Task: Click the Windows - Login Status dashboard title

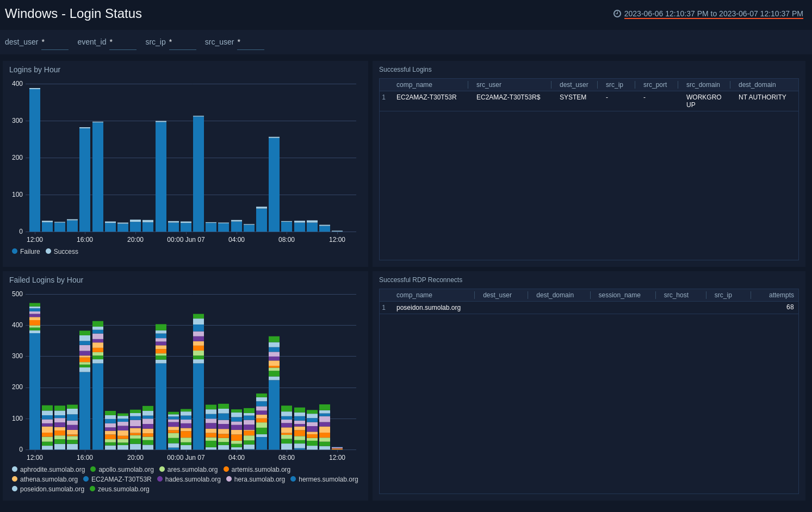Action: (x=73, y=14)
